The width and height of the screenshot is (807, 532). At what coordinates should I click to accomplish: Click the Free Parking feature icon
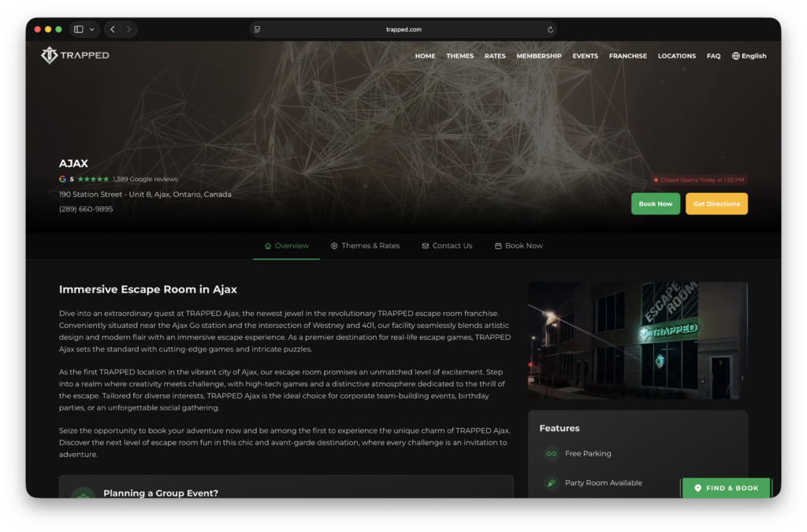(551, 453)
